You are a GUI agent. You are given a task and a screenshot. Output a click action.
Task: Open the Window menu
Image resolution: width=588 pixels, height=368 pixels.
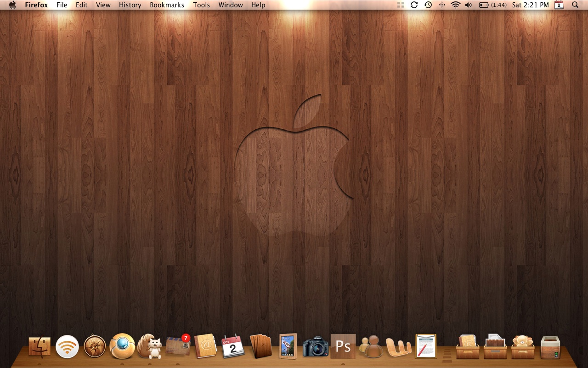coord(231,5)
